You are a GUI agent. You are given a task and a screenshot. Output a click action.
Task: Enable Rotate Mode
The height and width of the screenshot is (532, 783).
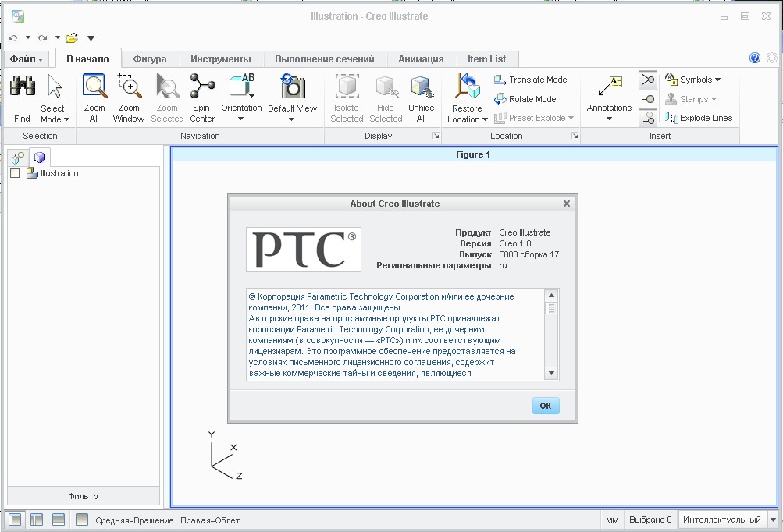(x=525, y=99)
